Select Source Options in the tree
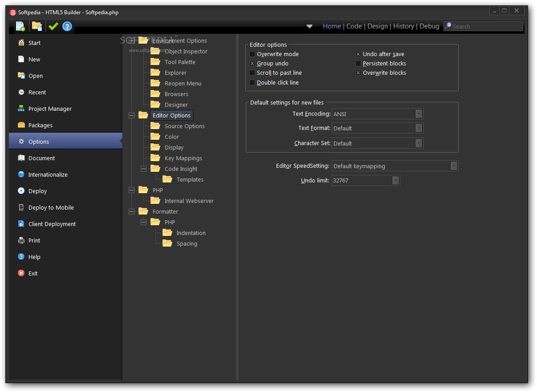The width and height of the screenshot is (537, 392). tap(184, 126)
